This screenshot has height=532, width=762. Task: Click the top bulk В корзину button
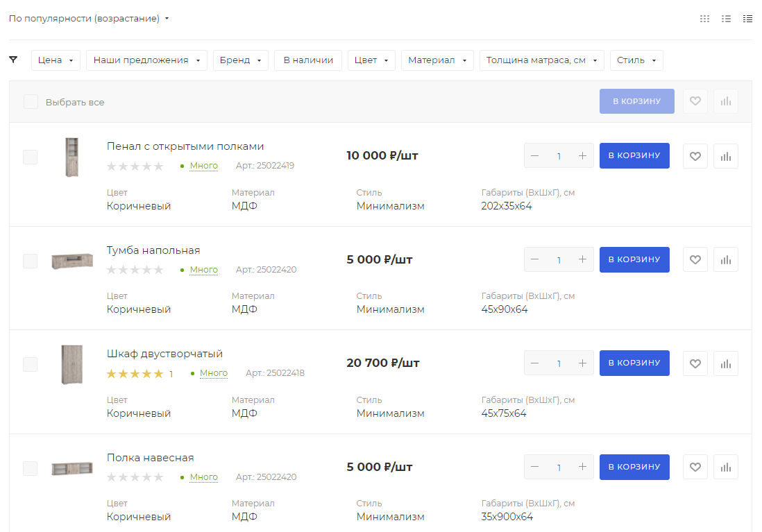click(636, 101)
